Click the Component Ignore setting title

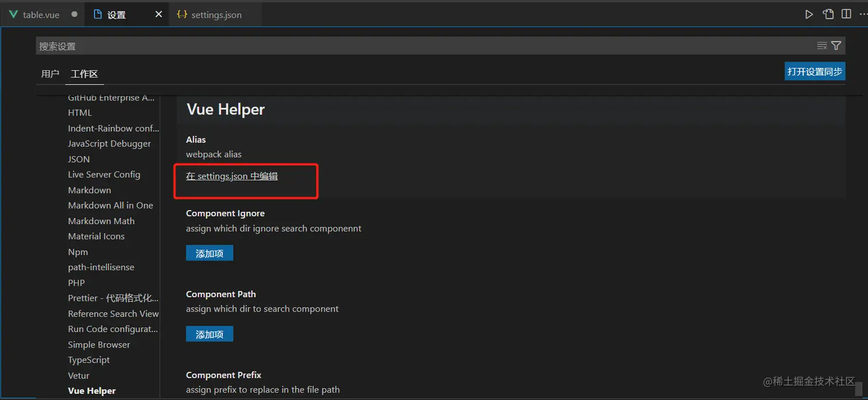pos(225,213)
